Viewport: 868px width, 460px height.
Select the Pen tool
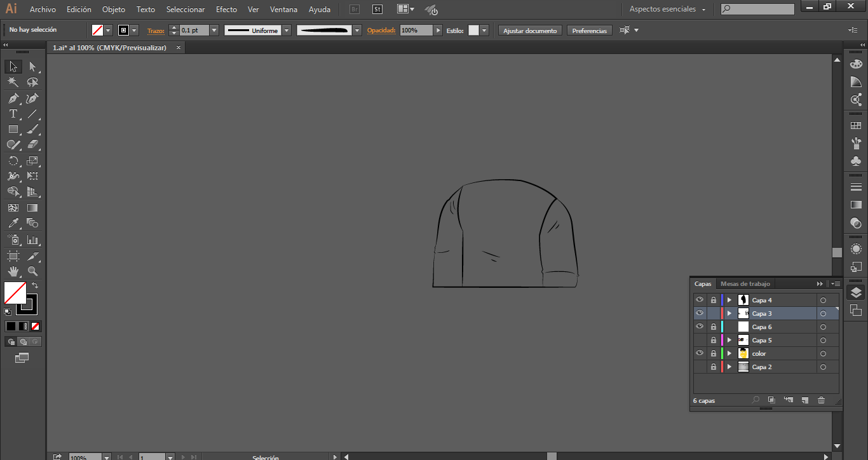click(13, 98)
